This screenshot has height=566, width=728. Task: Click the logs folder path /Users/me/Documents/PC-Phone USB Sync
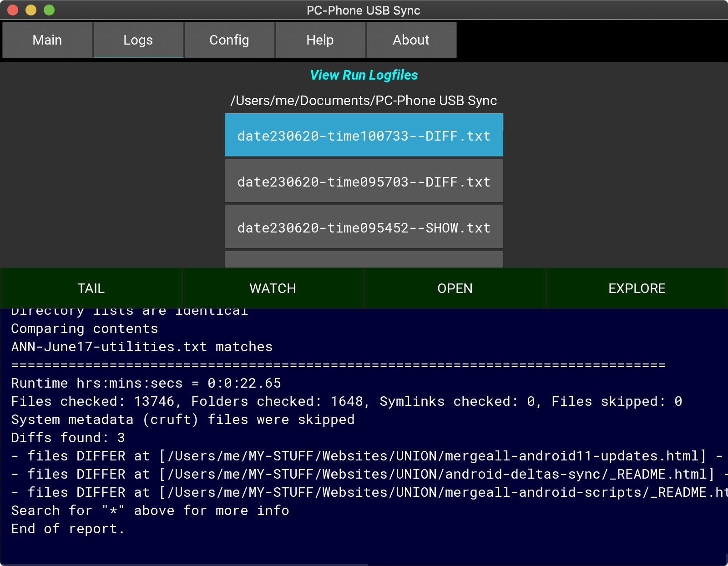point(364,101)
